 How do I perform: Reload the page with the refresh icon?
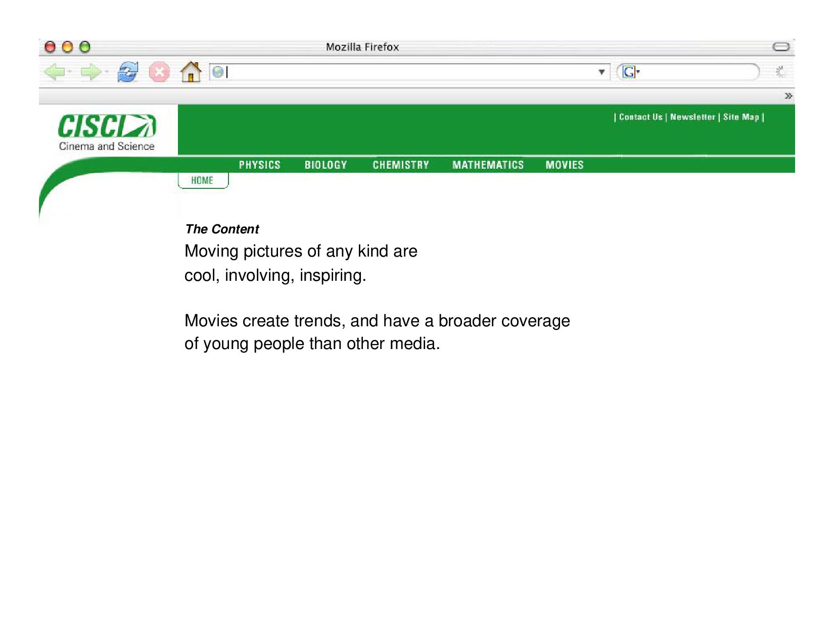127,72
